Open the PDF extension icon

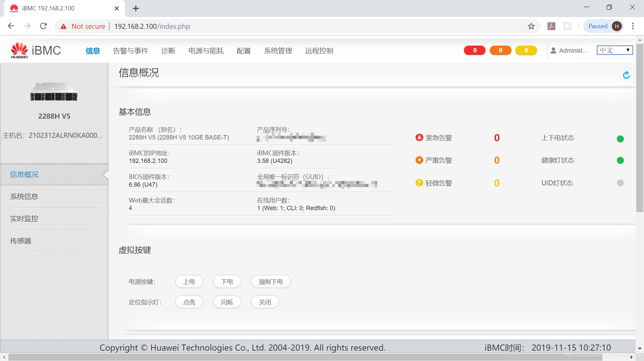[x=551, y=26]
